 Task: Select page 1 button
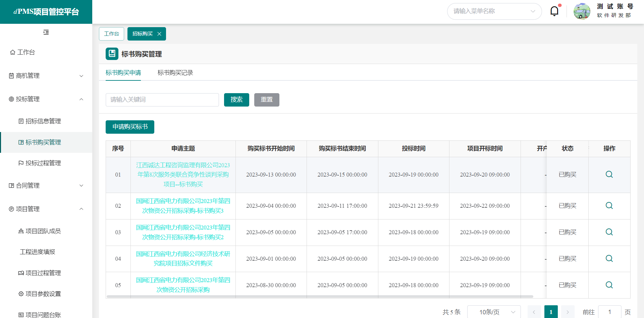(x=551, y=312)
